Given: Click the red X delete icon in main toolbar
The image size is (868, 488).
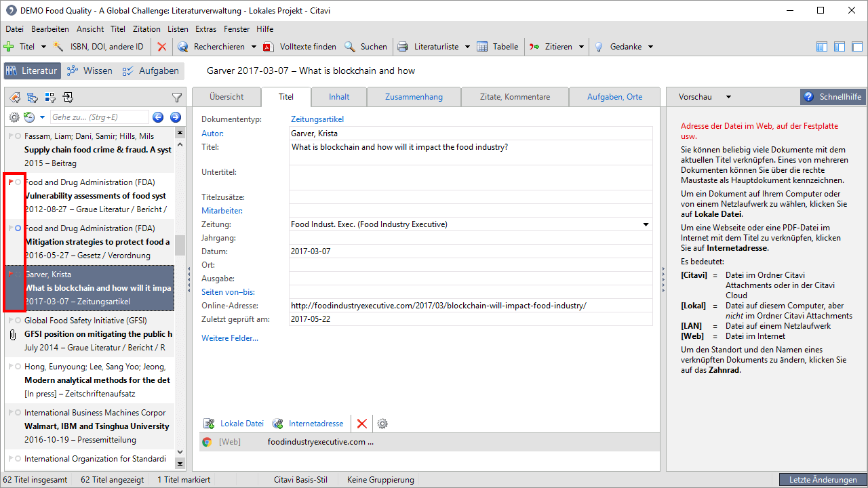Looking at the screenshot, I should tap(161, 47).
